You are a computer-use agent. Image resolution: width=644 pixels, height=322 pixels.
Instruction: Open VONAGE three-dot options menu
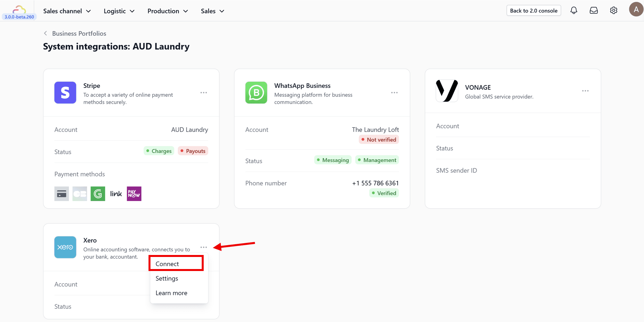pos(585,91)
